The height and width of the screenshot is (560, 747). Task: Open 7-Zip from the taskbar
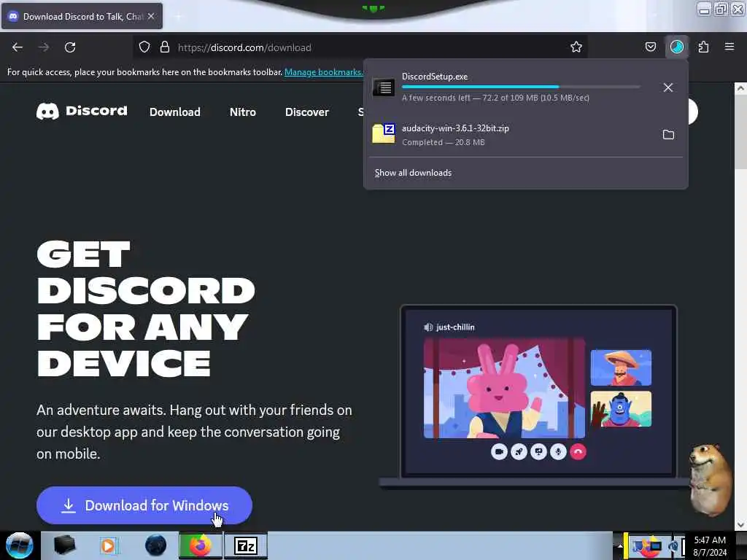(246, 545)
